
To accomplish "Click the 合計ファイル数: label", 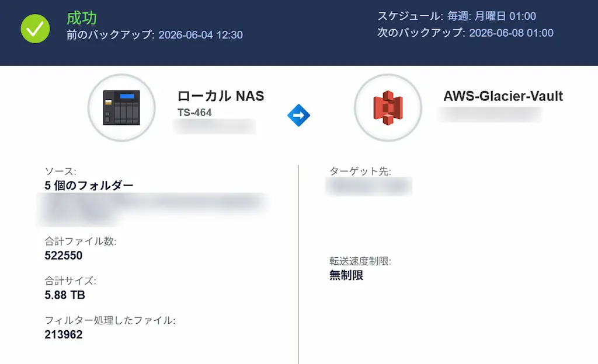I will point(81,241).
